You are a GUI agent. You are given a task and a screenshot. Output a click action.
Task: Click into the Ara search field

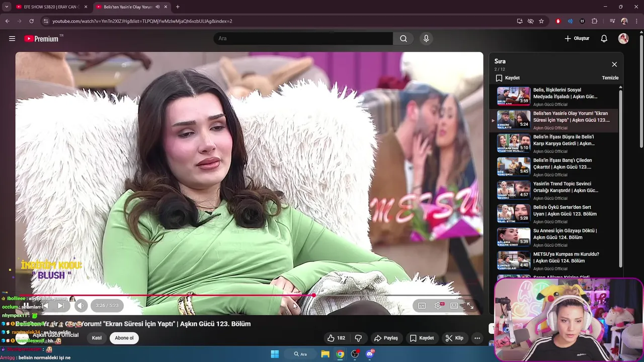point(303,39)
